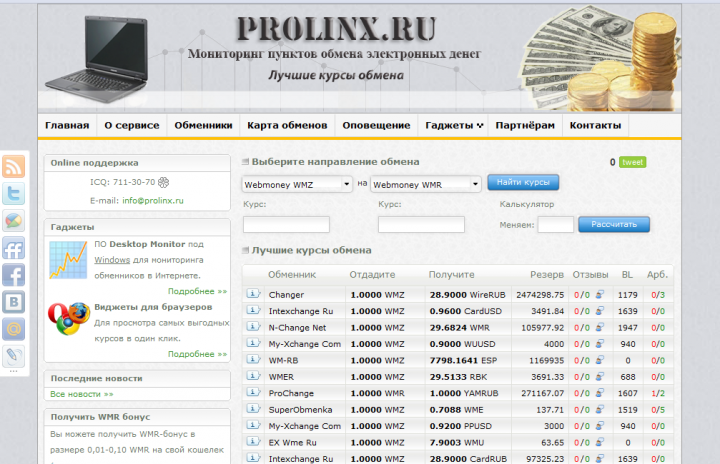
Task: Go to the Главная page
Action: (67, 125)
